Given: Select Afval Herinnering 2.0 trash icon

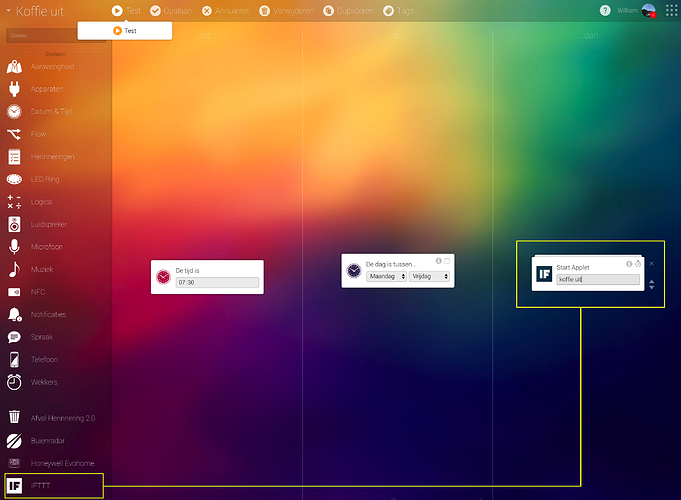Looking at the screenshot, I should [14, 417].
